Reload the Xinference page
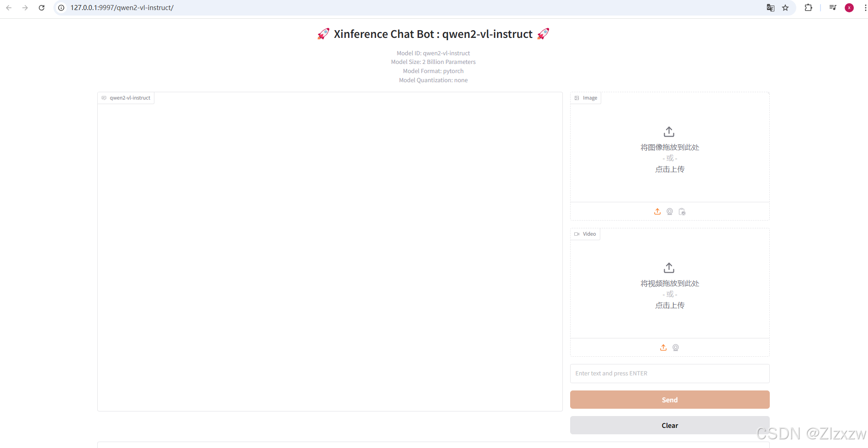Viewport: 868px width, 448px height. 42,8
